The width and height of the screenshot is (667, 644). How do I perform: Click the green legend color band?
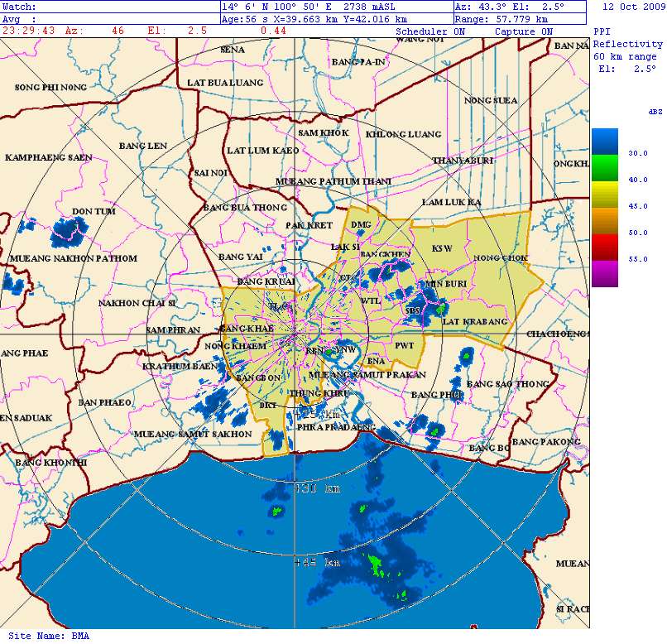(604, 170)
